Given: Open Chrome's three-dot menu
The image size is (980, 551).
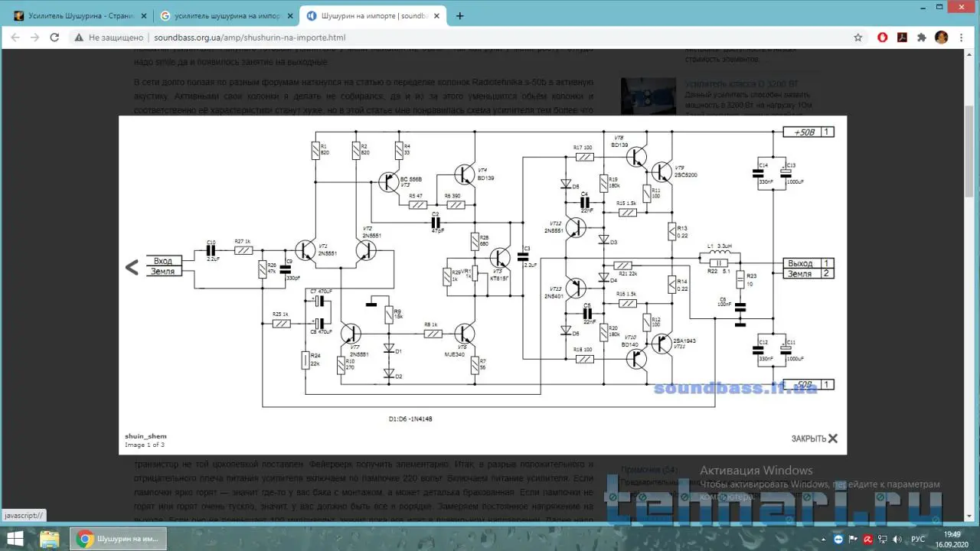Looking at the screenshot, I should tap(962, 37).
